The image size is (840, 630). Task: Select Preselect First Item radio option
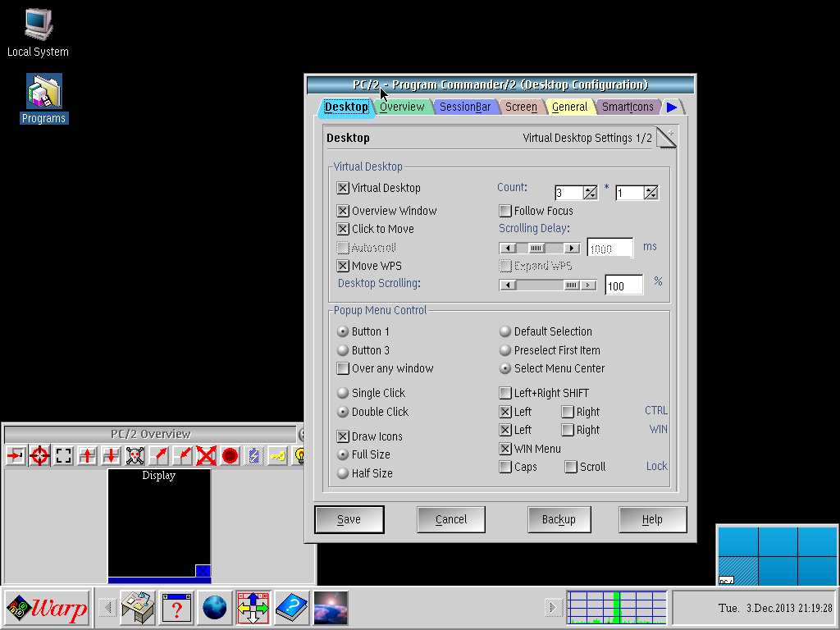[505, 350]
